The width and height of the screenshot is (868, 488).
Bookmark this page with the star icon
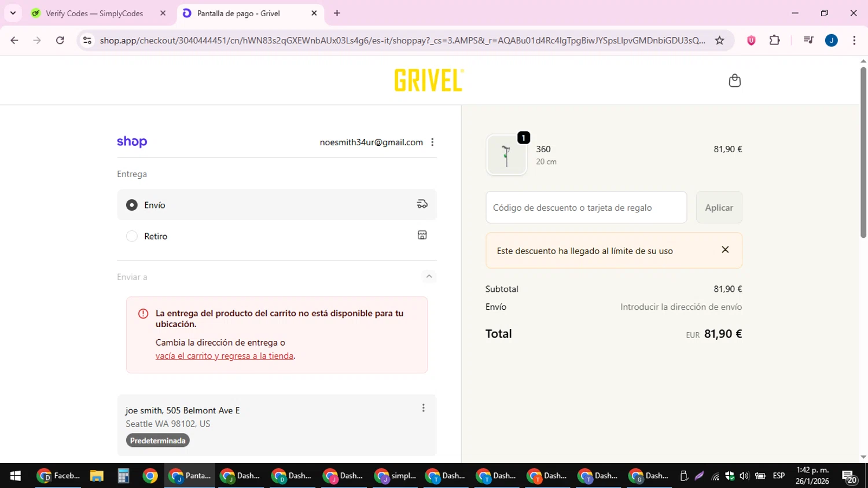[719, 41]
